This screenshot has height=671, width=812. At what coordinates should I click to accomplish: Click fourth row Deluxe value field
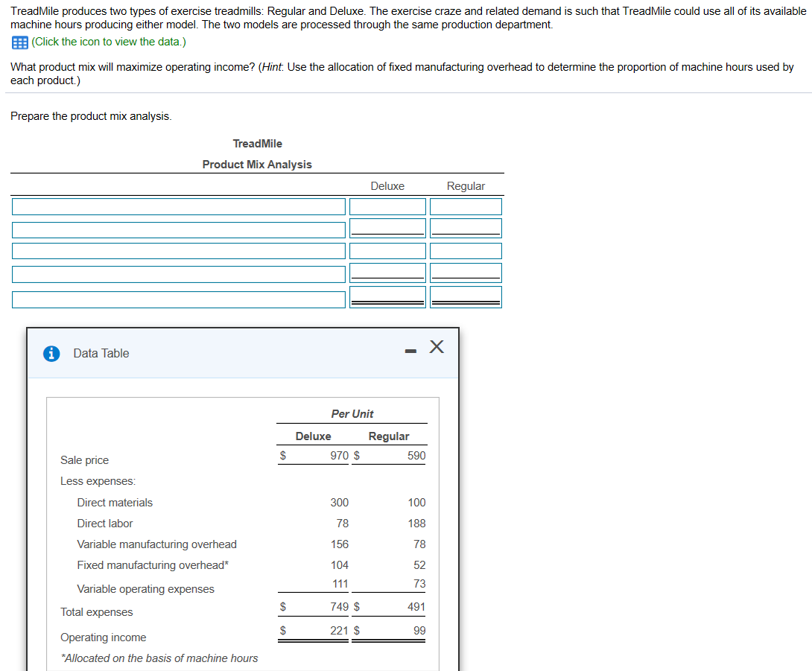tap(387, 273)
